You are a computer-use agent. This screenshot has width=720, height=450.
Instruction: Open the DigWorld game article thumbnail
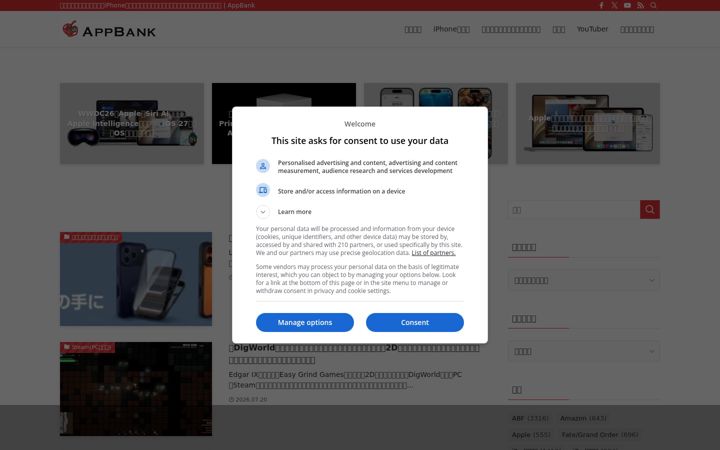pyautogui.click(x=136, y=388)
